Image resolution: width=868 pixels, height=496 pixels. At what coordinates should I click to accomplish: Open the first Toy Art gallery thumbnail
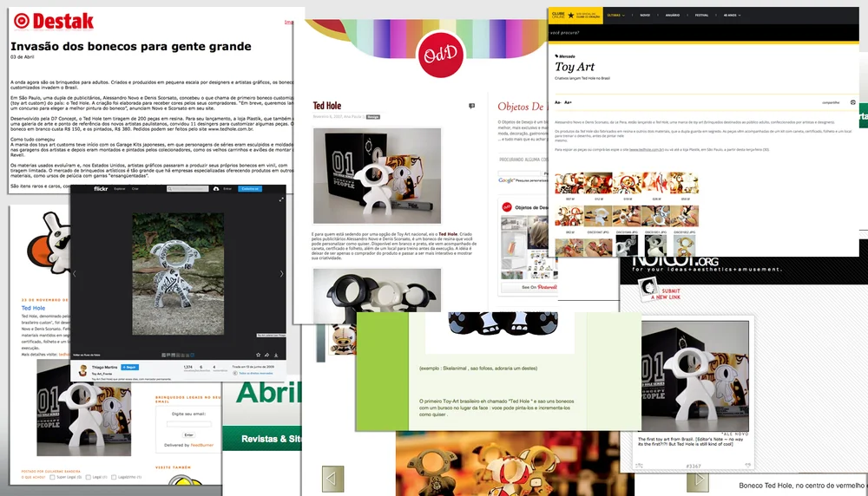pos(569,183)
